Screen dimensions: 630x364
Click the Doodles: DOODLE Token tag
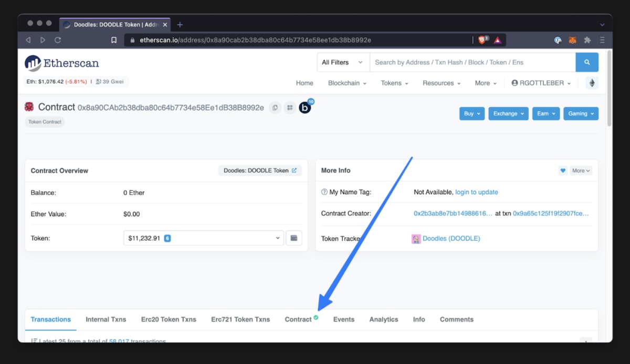(x=260, y=170)
